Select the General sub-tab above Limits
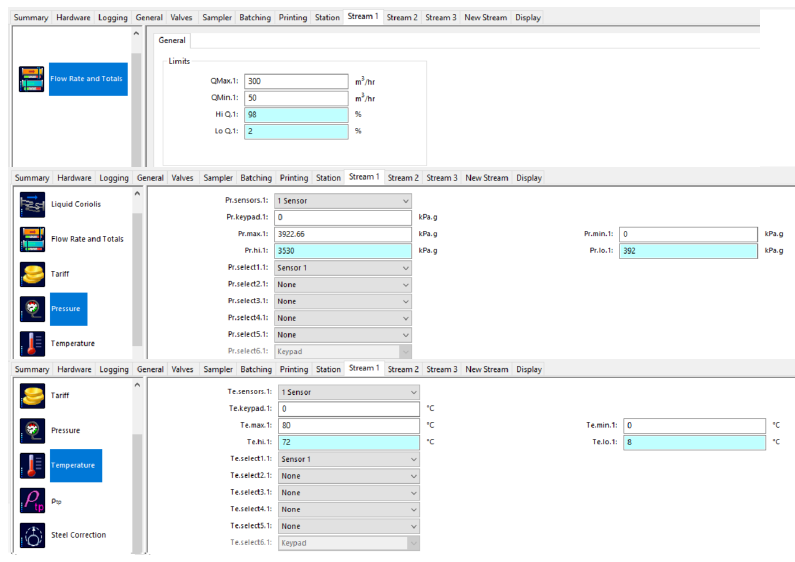This screenshot has width=795, height=562. (172, 41)
